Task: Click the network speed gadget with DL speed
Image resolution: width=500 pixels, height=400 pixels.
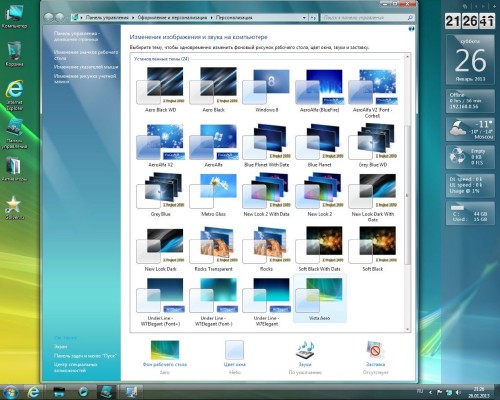Action: coord(470,185)
